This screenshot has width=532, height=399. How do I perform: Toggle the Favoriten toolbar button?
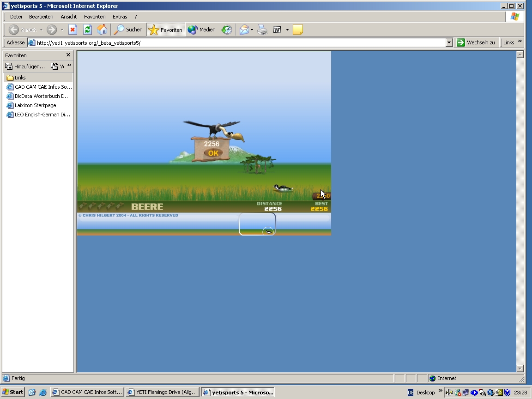(166, 30)
